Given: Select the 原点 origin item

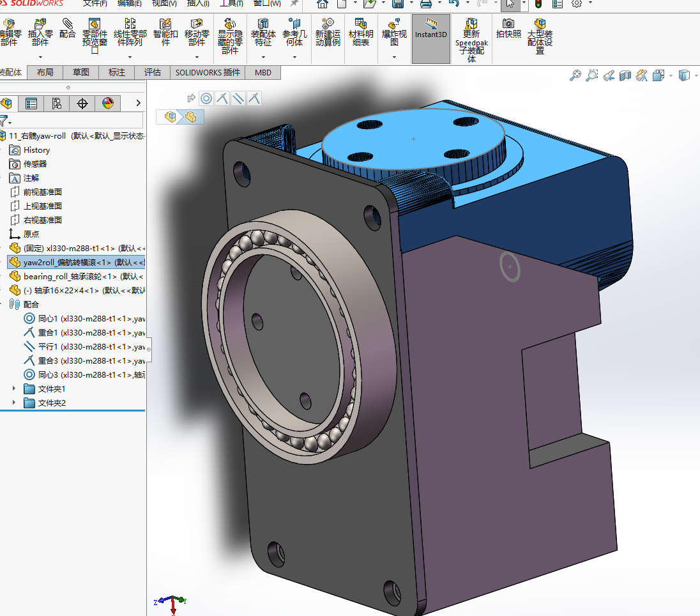Looking at the screenshot, I should click(24, 234).
